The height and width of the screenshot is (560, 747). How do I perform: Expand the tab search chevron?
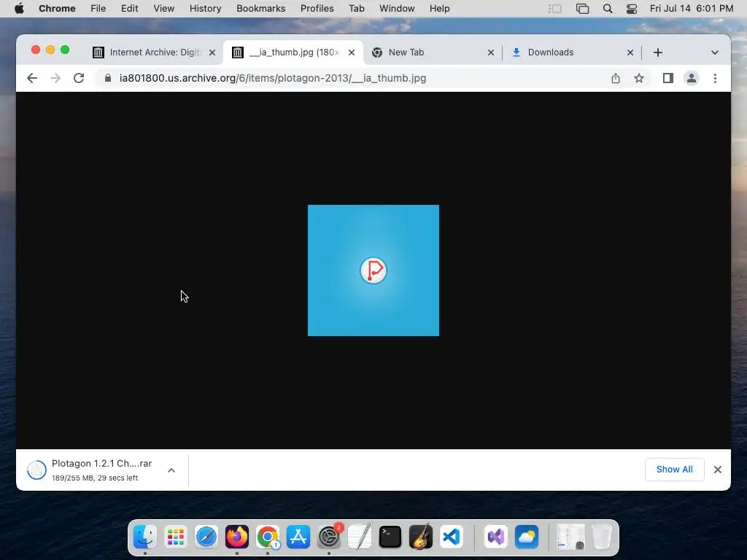pos(715,52)
